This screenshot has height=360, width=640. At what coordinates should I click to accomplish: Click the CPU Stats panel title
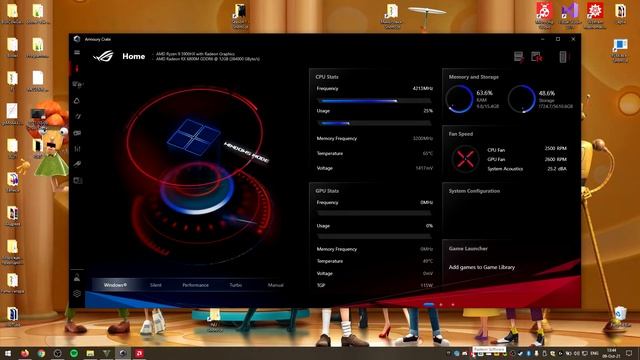tap(327, 77)
